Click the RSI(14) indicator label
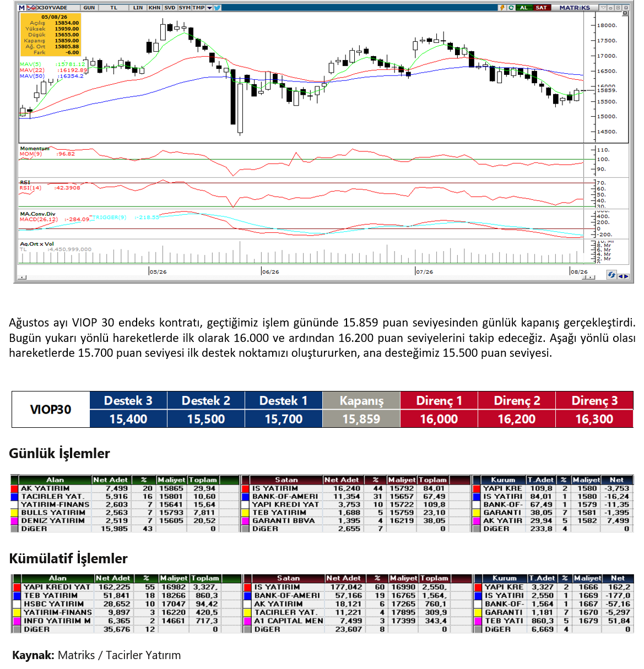Screen dimensions: 644x669 (x=31, y=188)
